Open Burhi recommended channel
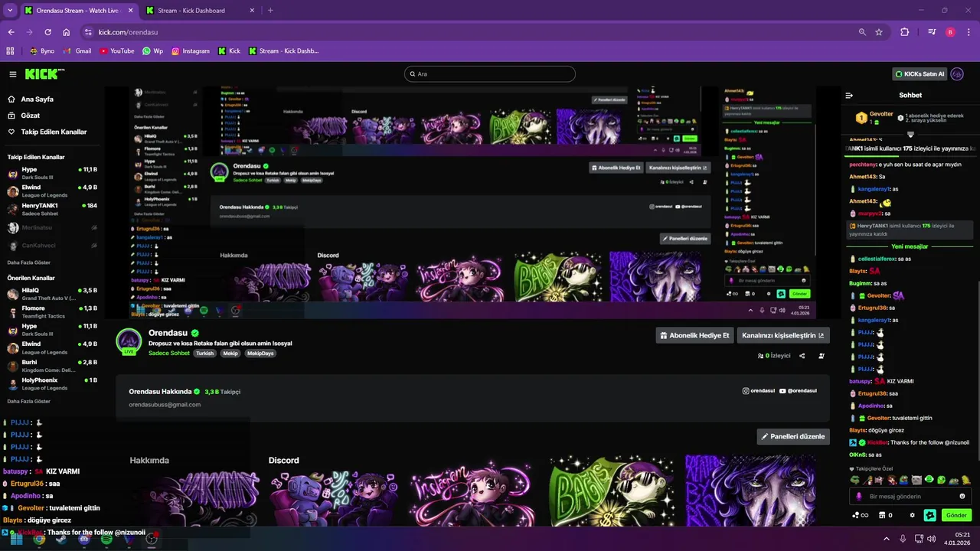 pyautogui.click(x=52, y=365)
